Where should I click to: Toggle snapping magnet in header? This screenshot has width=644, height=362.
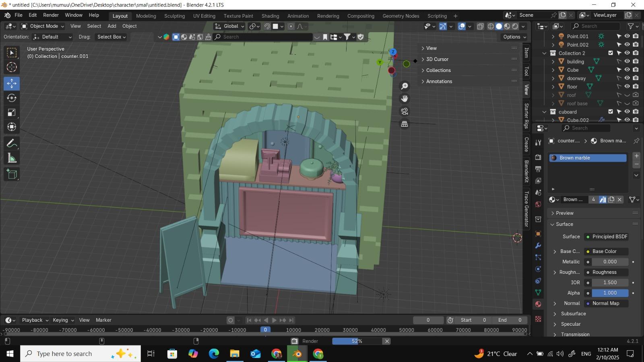click(x=267, y=26)
